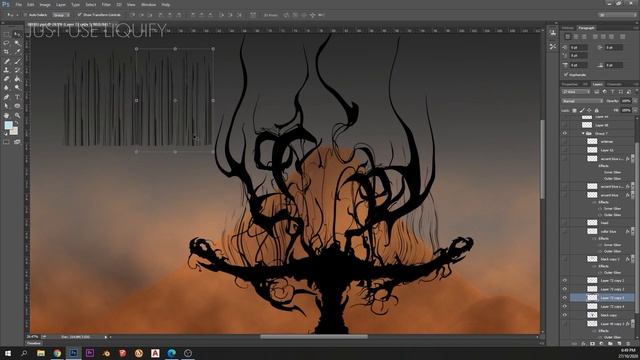Toggle Show Transform Controls checkbox

(80, 15)
